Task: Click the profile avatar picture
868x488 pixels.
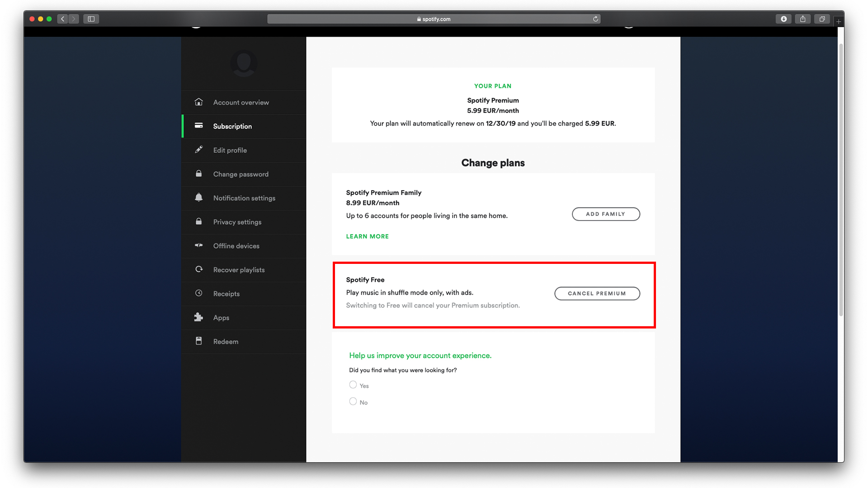Action: (x=244, y=63)
